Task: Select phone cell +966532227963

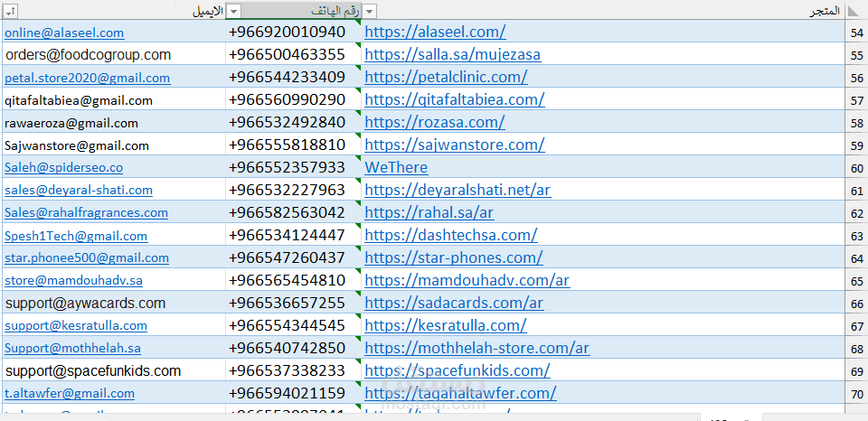Action: click(293, 191)
